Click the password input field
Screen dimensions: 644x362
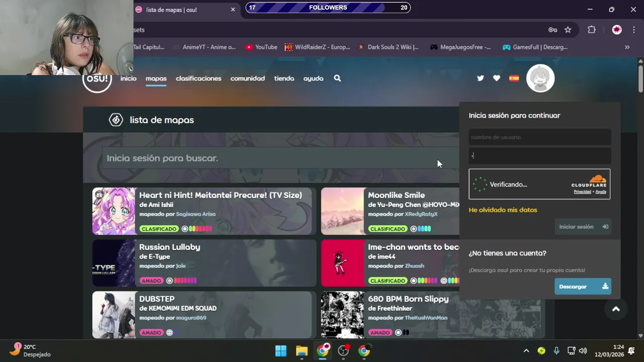click(539, 156)
